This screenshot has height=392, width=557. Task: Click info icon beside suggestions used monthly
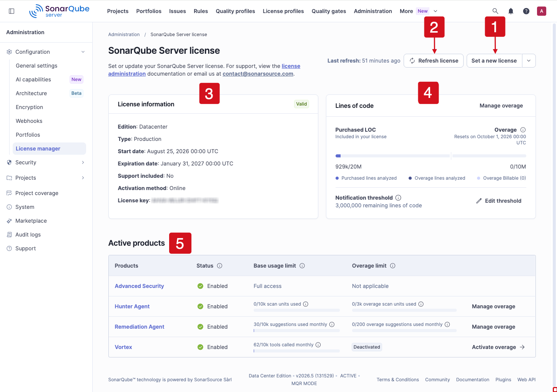(x=332, y=324)
